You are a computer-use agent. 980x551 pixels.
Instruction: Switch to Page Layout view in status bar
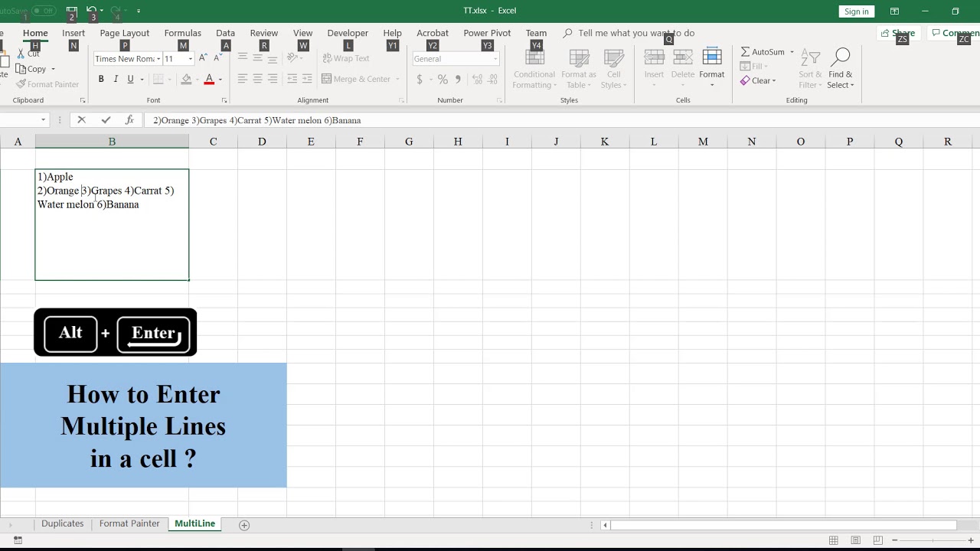(856, 540)
